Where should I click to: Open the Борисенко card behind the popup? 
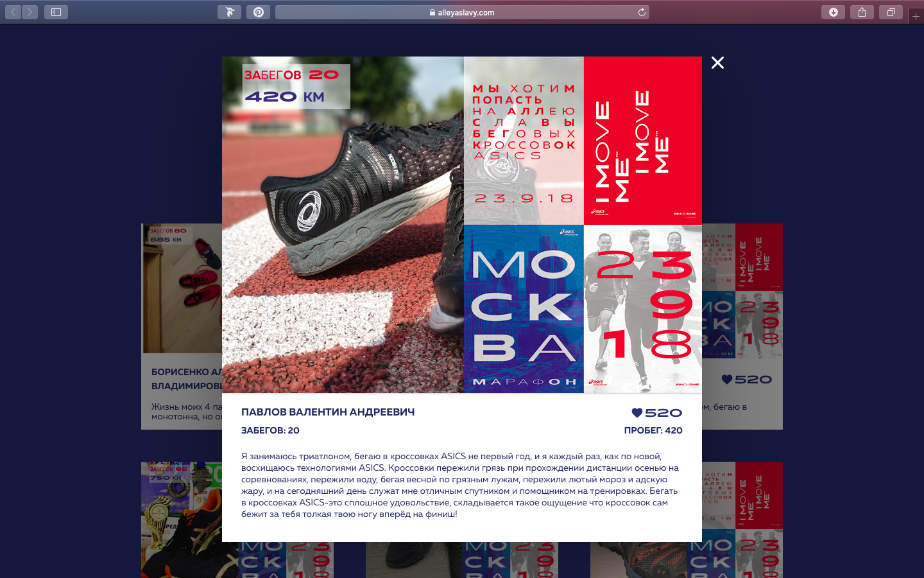[182, 326]
